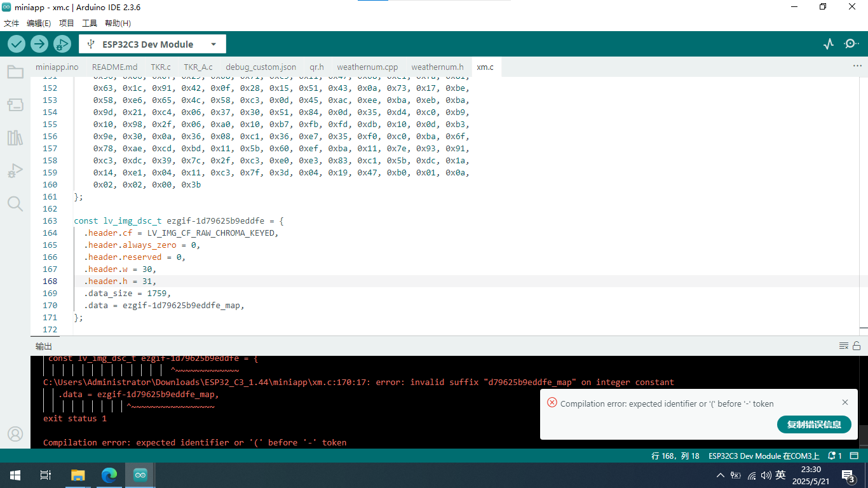Click the 复制错误信息 button

point(814,424)
